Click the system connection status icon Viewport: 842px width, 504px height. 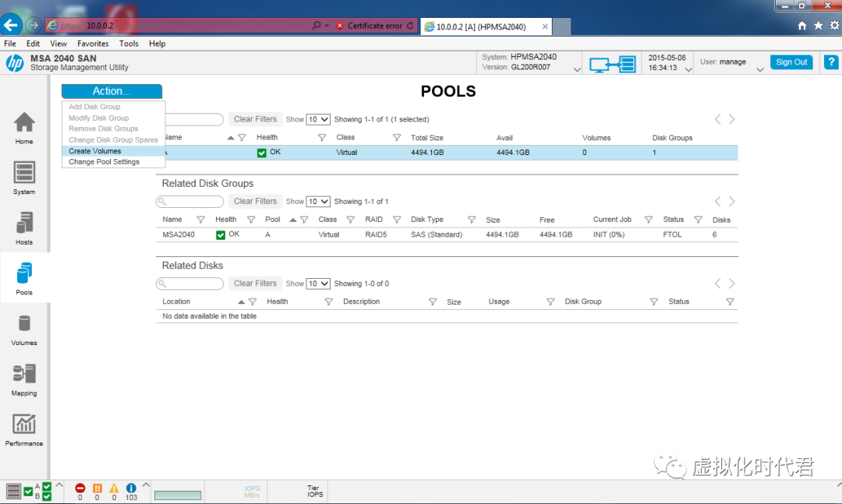(612, 65)
